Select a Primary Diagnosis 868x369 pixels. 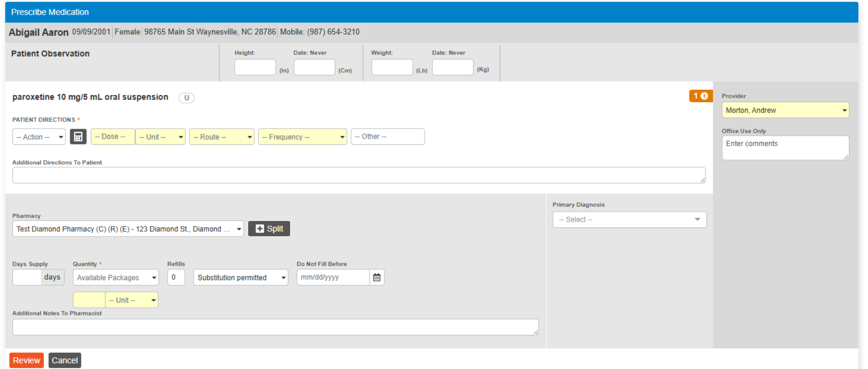coord(630,219)
